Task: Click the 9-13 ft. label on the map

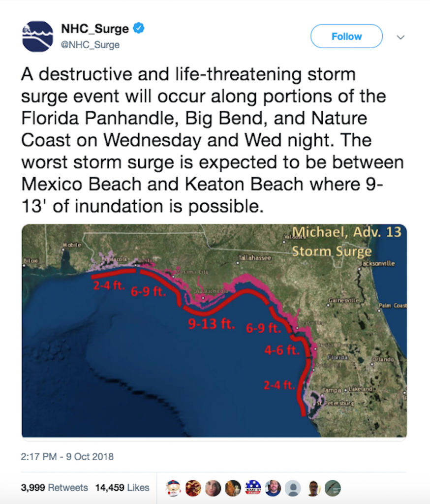Action: pos(212,324)
